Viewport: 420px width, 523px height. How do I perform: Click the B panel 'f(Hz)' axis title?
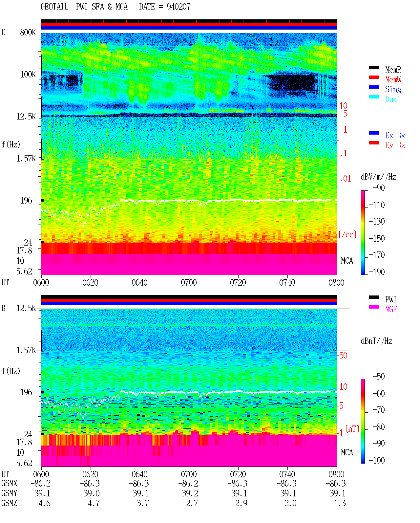11,371
